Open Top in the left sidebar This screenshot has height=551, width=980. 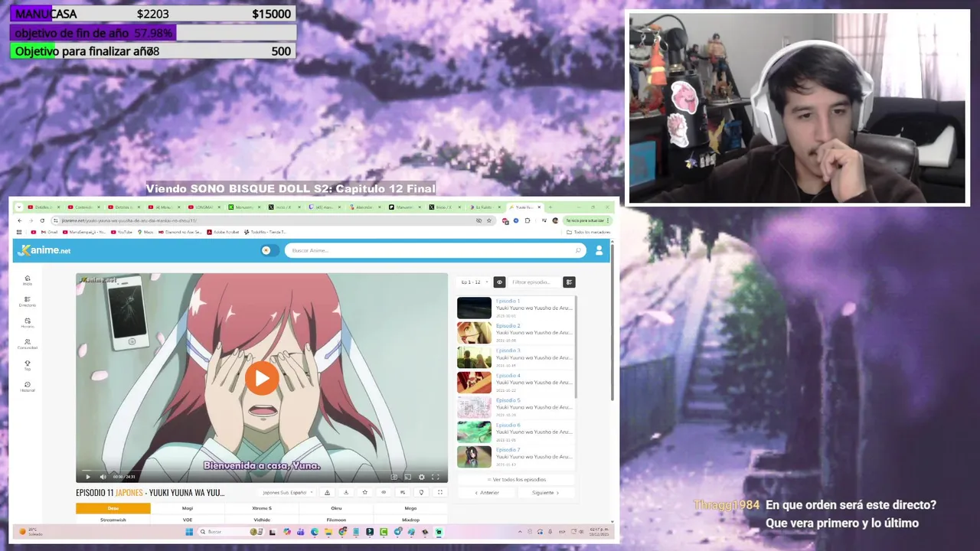tap(28, 366)
